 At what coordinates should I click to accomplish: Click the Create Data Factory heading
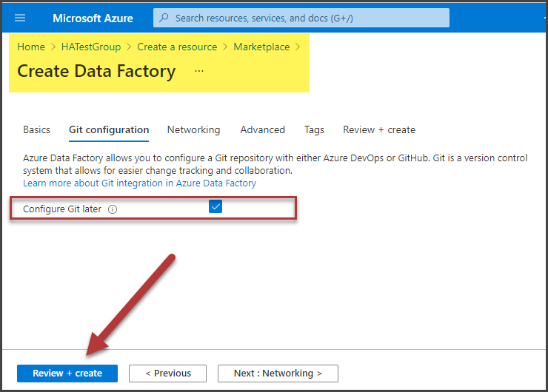96,71
